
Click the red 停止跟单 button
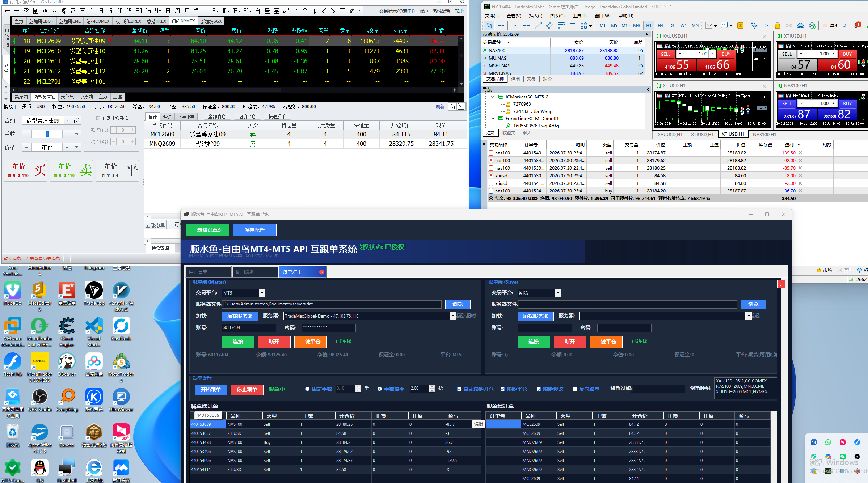(x=247, y=390)
